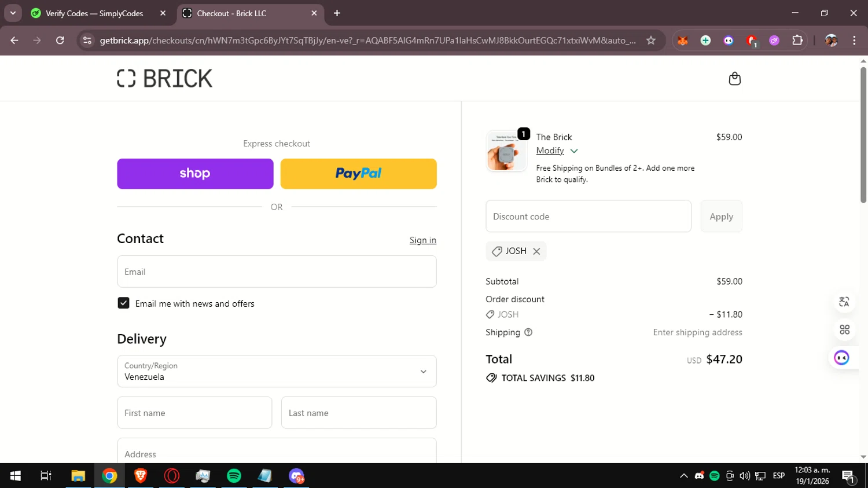The image size is (868, 488).
Task: Open Chrome from the taskbar
Action: [109, 476]
